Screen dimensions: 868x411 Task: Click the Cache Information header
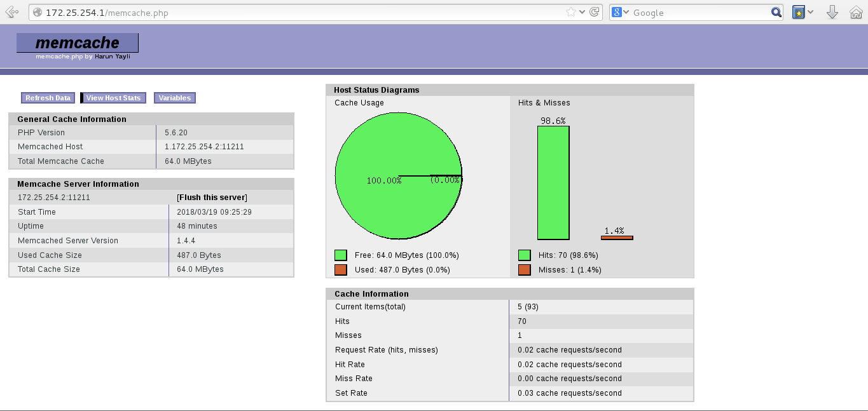click(x=510, y=294)
